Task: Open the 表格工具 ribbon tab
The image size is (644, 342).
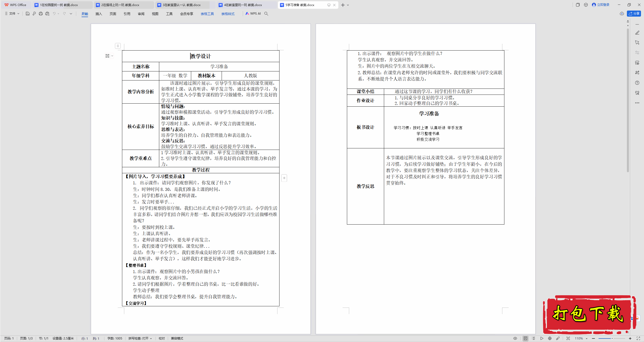Action: pyautogui.click(x=207, y=14)
